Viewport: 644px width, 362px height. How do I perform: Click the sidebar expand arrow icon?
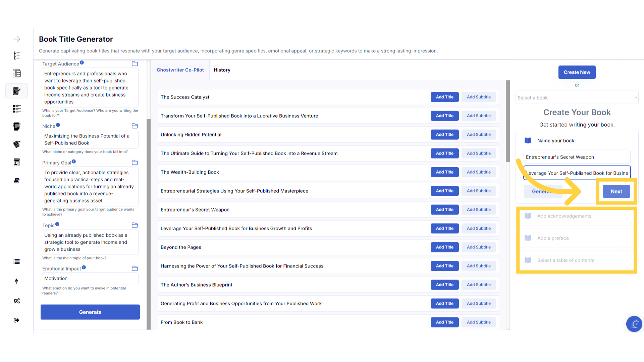(17, 39)
